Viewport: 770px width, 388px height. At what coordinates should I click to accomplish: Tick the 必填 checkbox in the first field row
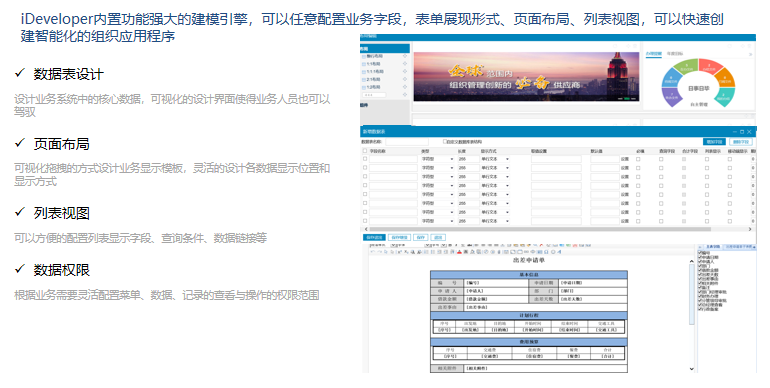638,159
